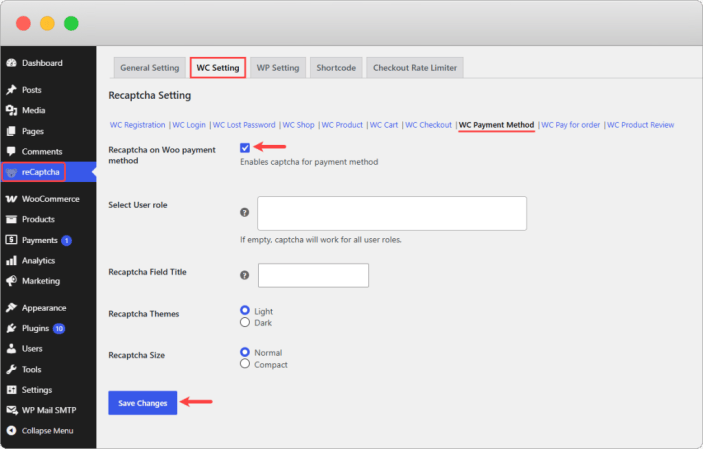
Task: Select WC Payment Method link
Action: tap(496, 125)
